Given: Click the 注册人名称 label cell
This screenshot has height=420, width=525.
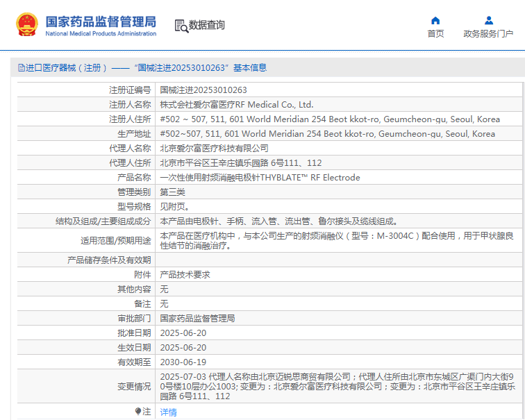Looking at the screenshot, I should [x=86, y=104].
